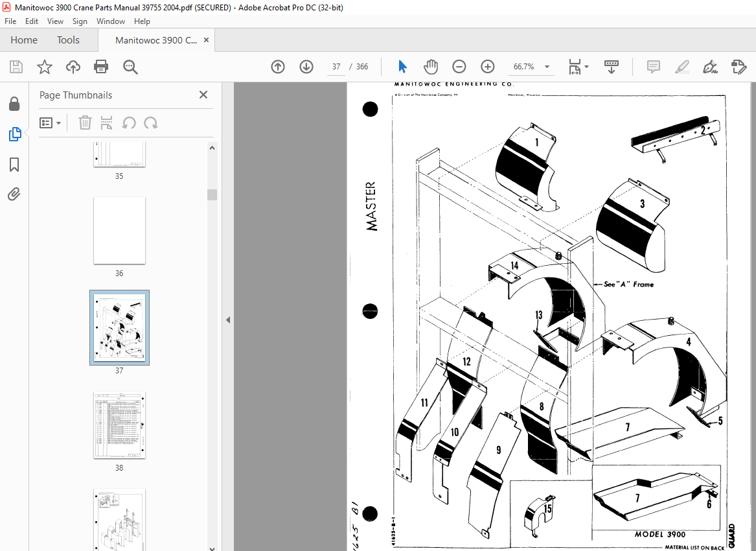Rotate page clockwise icon
Image resolution: width=756 pixels, height=551 pixels.
point(151,123)
